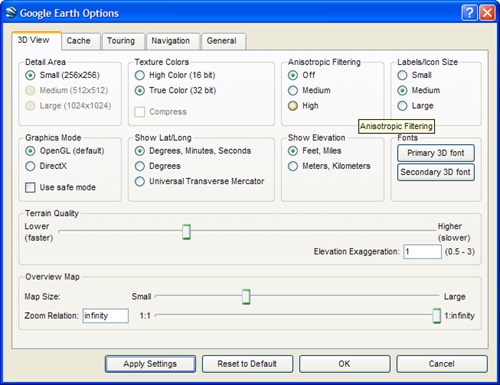
Task: Click Apply Settings button
Action: click(x=150, y=364)
